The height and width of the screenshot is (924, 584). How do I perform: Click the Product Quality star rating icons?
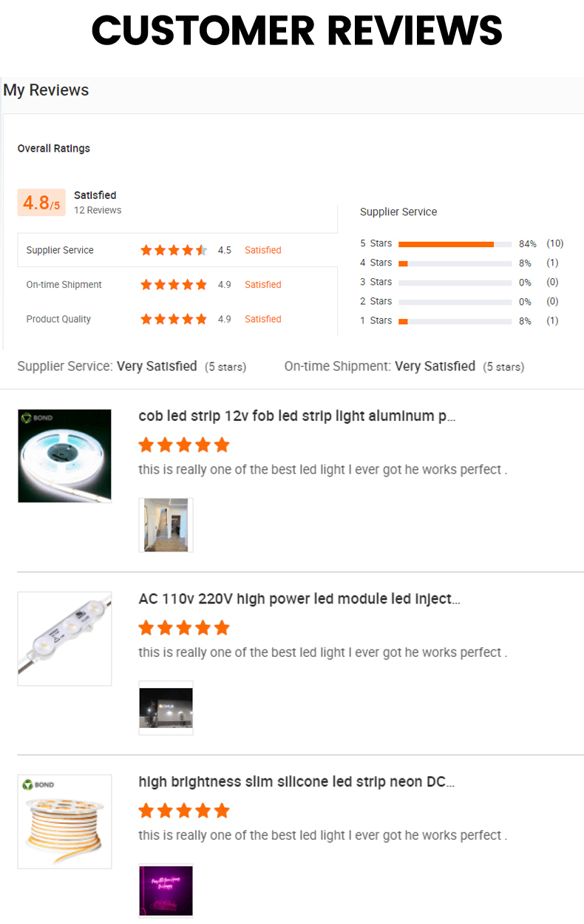pos(174,320)
